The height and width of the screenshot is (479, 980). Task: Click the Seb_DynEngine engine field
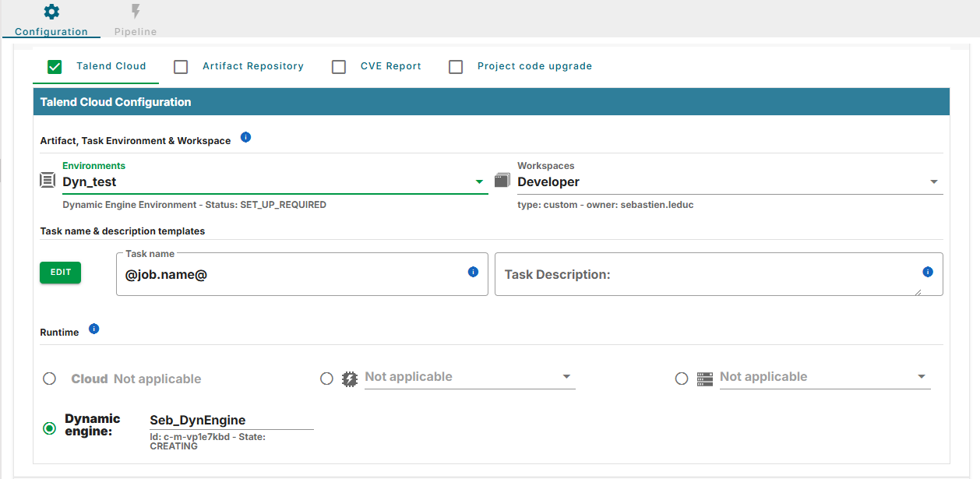pyautogui.click(x=231, y=421)
